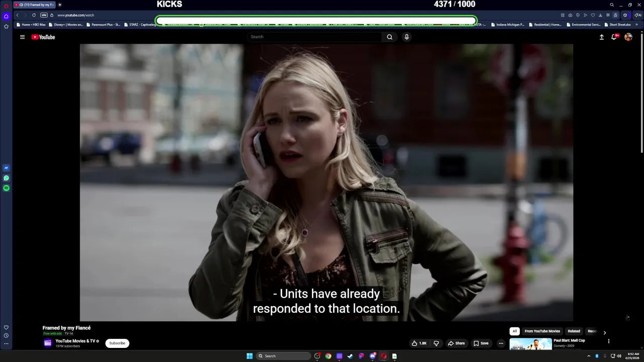
Task: Open YouTube create/upload icon
Action: tap(601, 37)
